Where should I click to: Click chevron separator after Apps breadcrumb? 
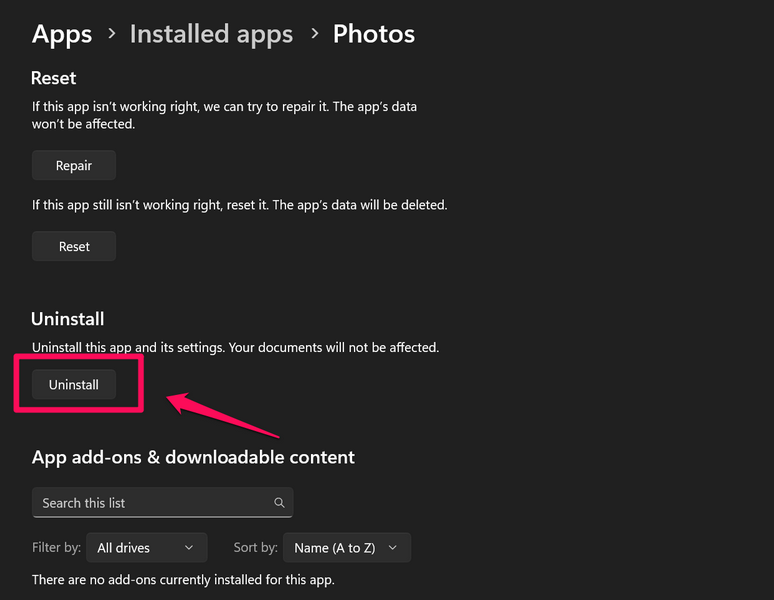click(x=111, y=35)
